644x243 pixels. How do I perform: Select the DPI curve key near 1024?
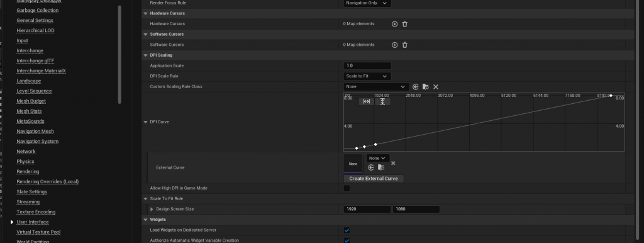[x=375, y=144]
